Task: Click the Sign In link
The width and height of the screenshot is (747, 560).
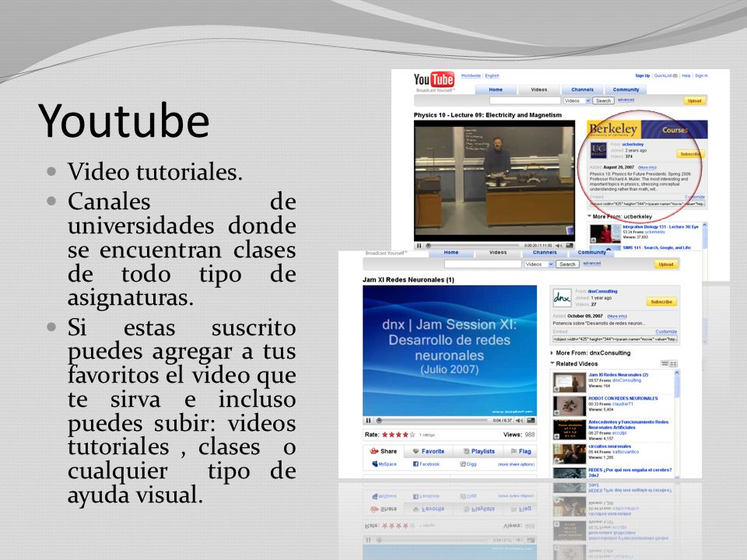Action: tap(701, 75)
